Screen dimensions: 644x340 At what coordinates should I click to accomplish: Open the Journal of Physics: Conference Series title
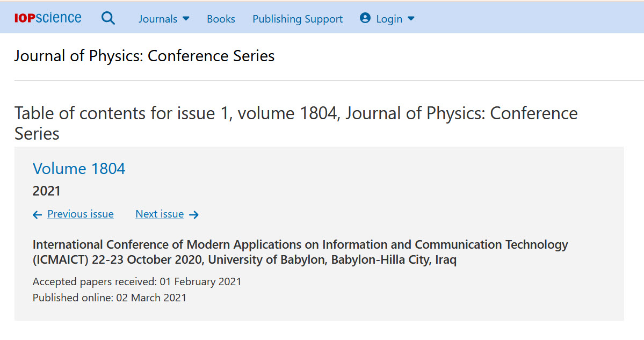tap(144, 56)
